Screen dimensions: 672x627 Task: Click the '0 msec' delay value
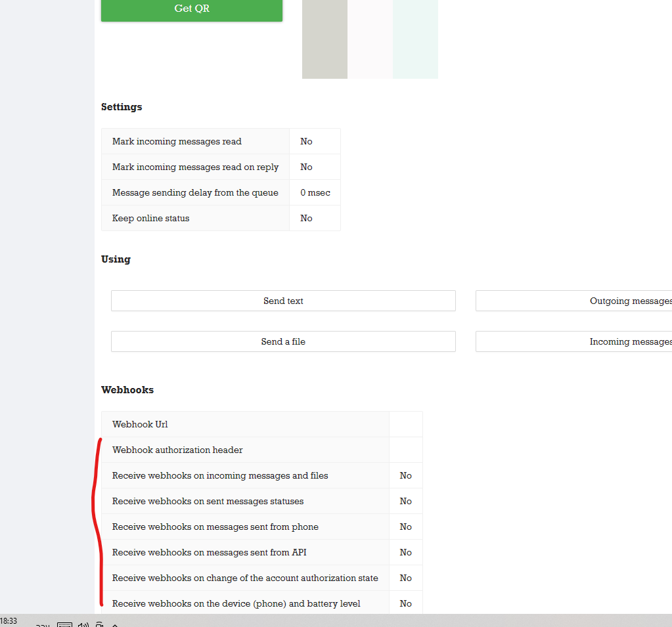pyautogui.click(x=315, y=193)
